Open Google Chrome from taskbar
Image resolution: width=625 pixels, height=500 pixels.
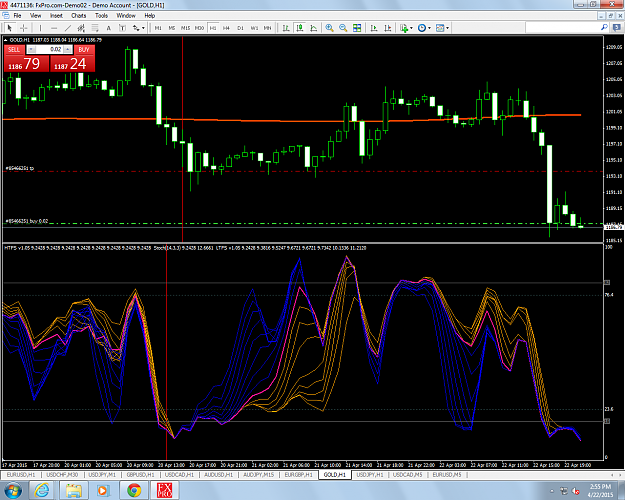pos(134,490)
